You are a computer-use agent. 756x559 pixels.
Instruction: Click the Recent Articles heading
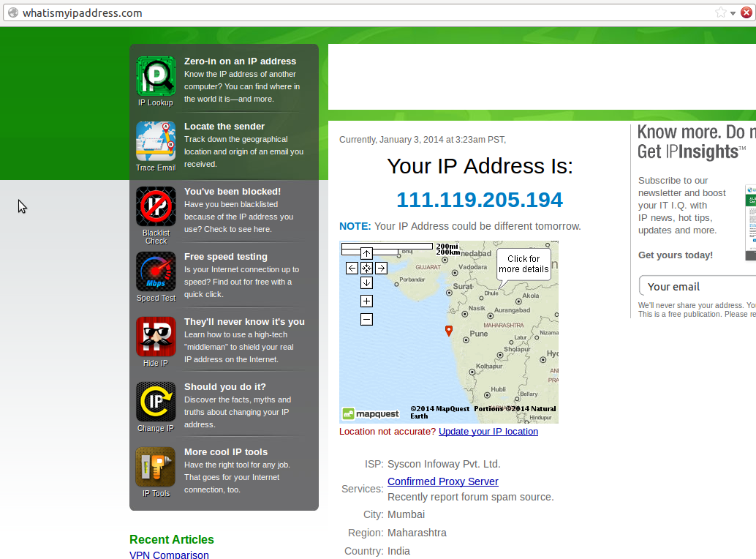pyautogui.click(x=172, y=539)
